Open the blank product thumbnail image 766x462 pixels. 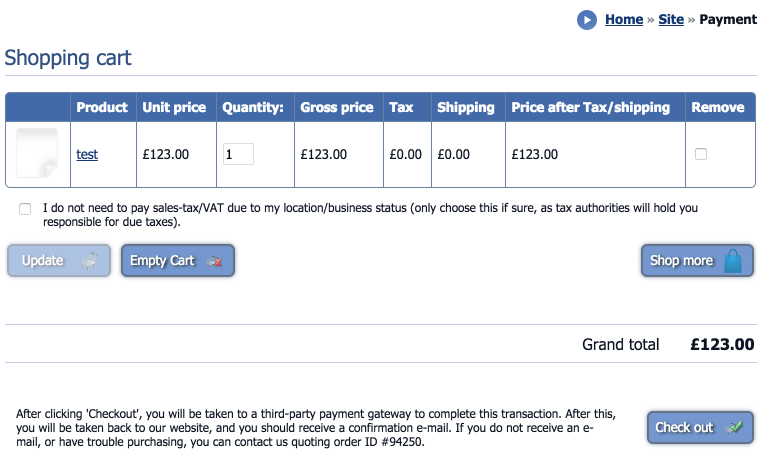pyautogui.click(x=37, y=153)
